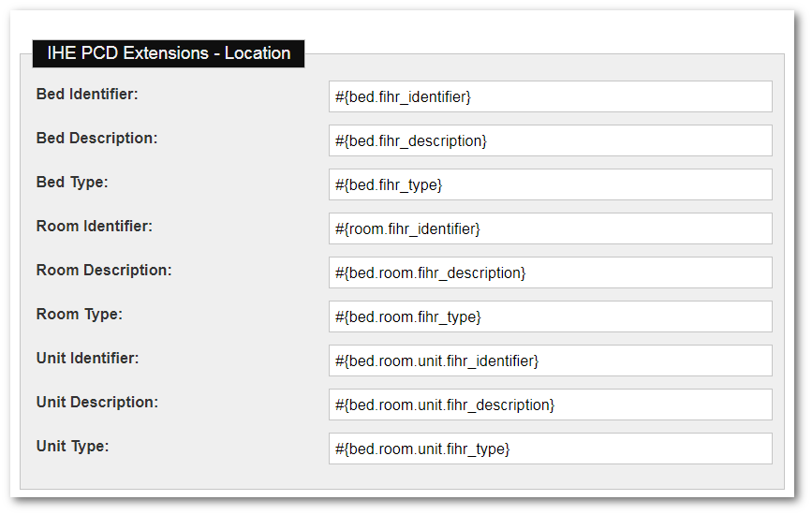The height and width of the screenshot is (515, 812).
Task: Click the "Bed Type:" label
Action: (72, 182)
